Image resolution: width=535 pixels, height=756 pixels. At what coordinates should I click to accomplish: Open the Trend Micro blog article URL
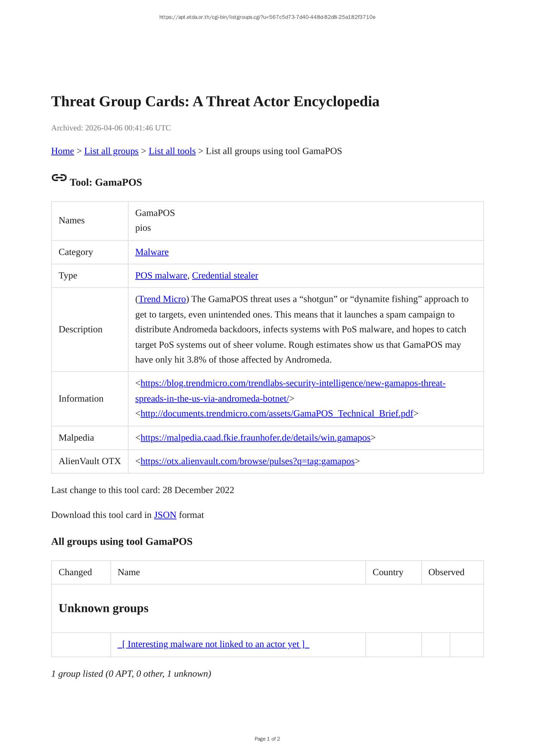(293, 383)
